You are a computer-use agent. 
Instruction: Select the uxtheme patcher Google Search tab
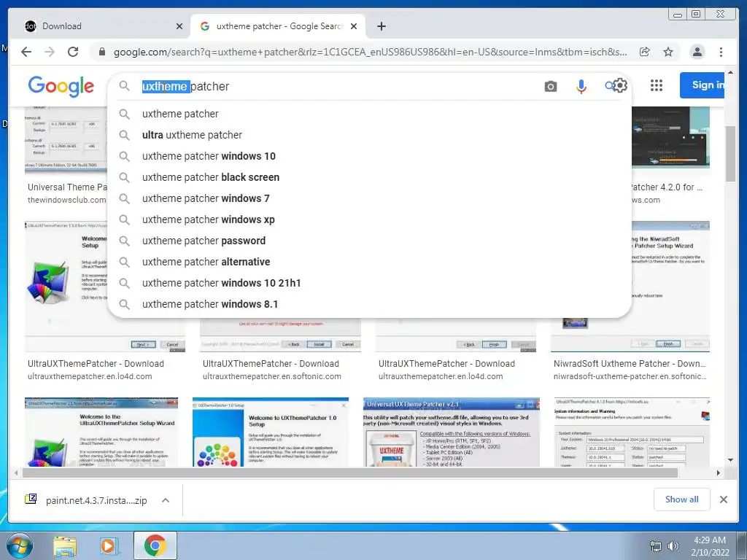point(278,26)
